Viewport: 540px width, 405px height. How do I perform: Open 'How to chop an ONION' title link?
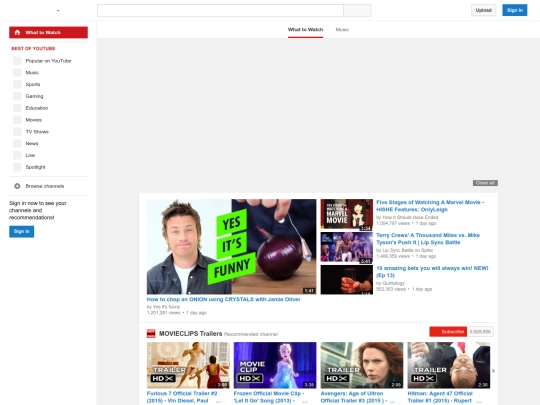224,299
